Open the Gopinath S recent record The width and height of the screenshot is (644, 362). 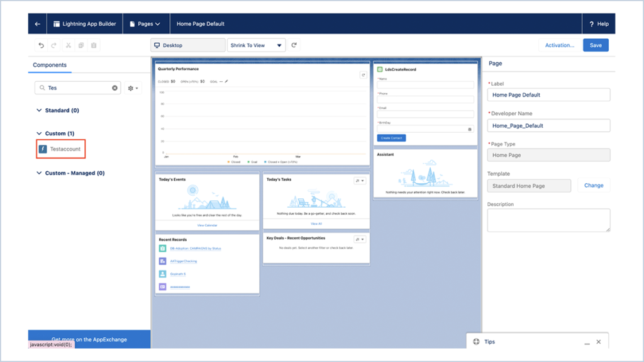(178, 274)
